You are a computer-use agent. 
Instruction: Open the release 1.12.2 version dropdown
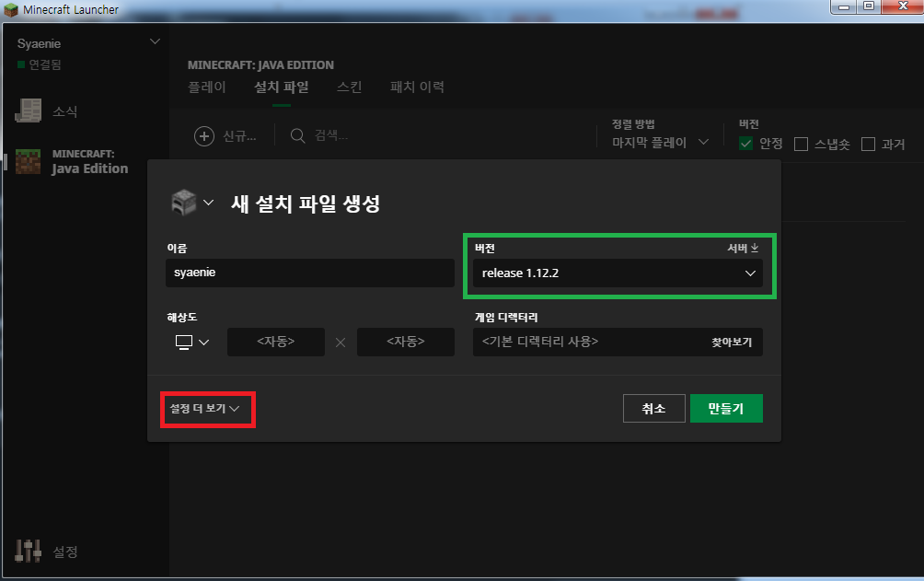[618, 273]
